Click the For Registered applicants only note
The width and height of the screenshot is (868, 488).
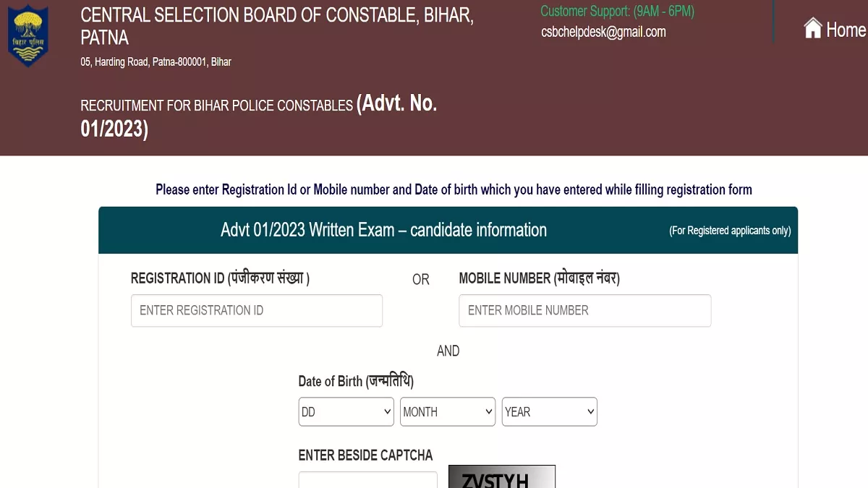click(x=730, y=231)
